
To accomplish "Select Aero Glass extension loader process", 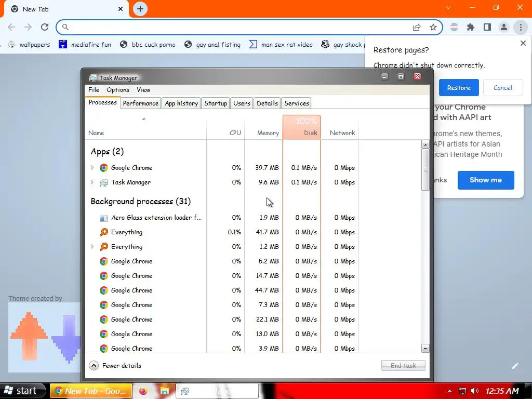I will pos(221,218).
